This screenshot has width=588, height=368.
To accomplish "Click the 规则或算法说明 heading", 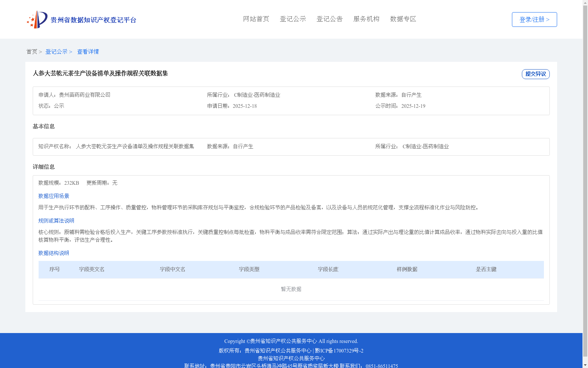I will tap(56, 221).
